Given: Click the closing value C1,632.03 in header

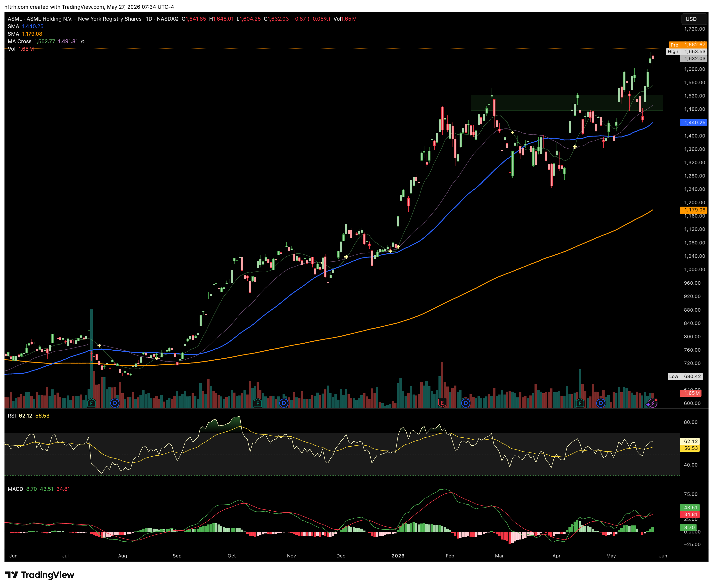Looking at the screenshot, I should [276, 19].
